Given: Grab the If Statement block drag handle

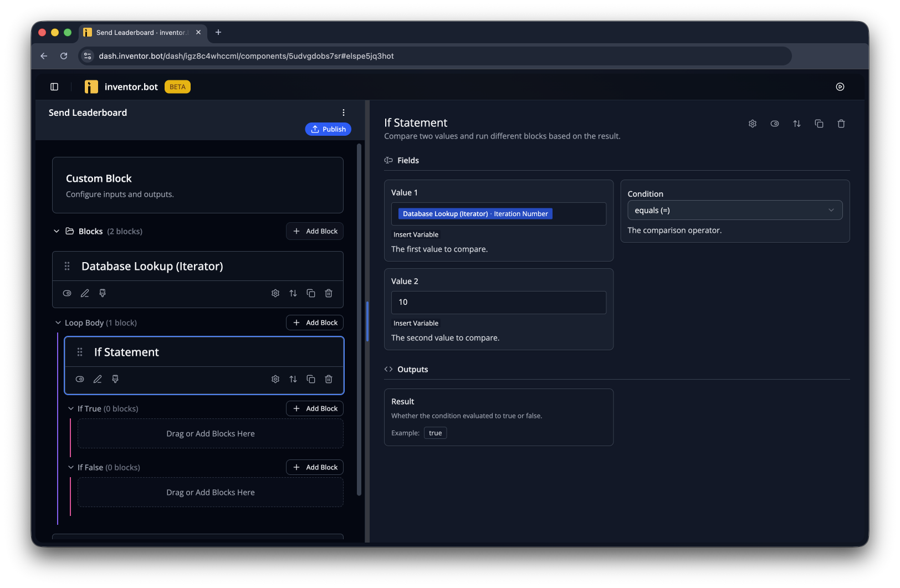Looking at the screenshot, I should [x=80, y=352].
